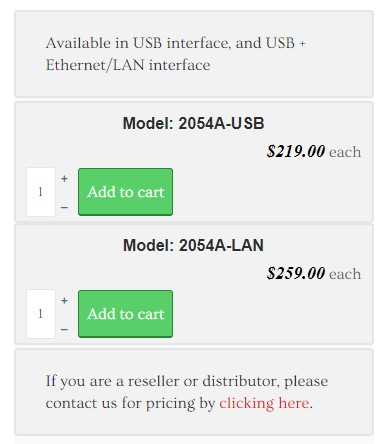This screenshot has height=444, width=386.
Task: Click the '2054A-USB' model number text
Action: click(x=221, y=123)
